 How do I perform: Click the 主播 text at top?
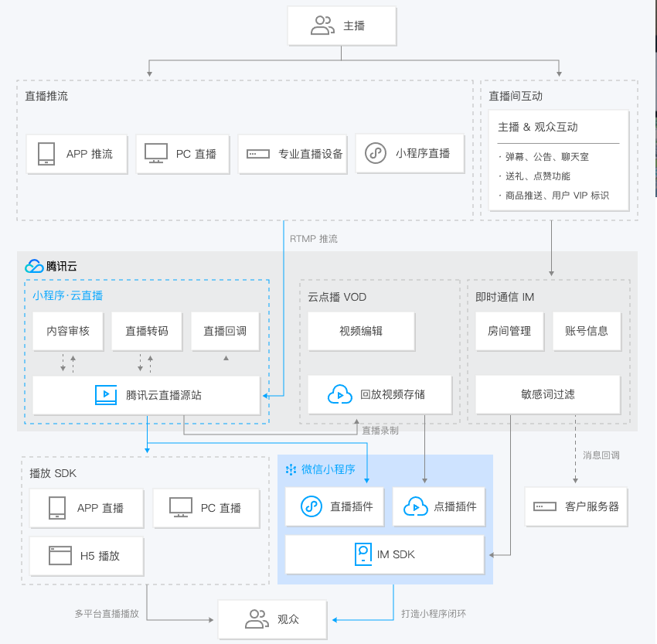coord(354,26)
